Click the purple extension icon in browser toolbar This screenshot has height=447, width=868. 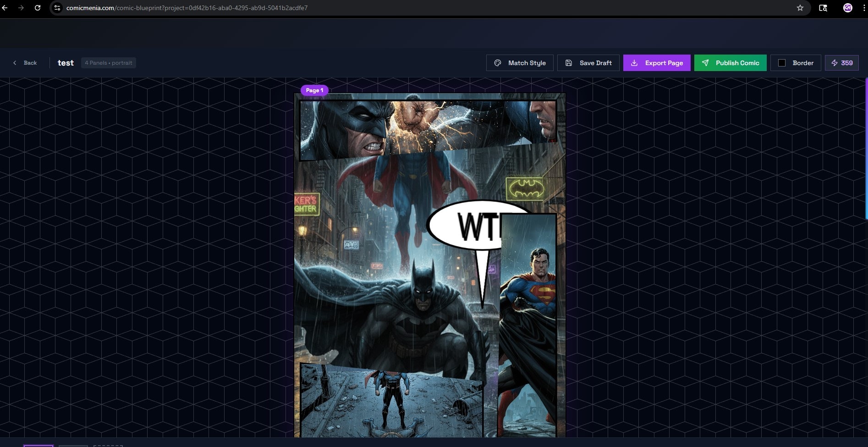tap(847, 7)
